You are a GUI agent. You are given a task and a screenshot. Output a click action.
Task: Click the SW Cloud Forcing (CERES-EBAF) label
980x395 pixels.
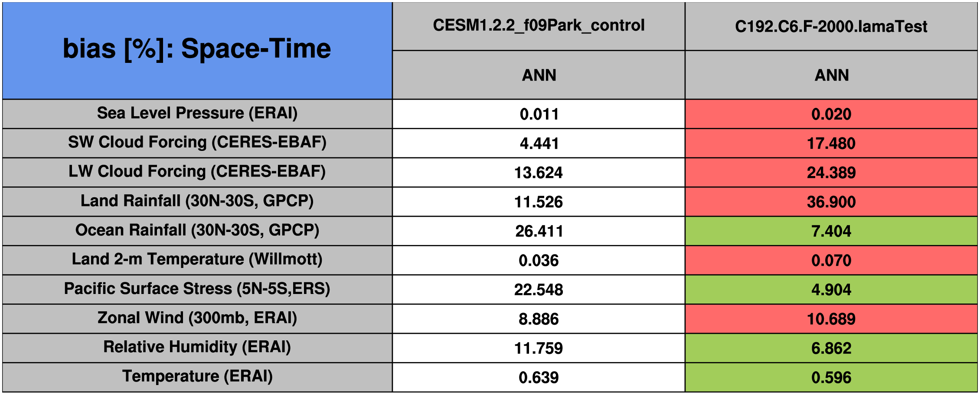pyautogui.click(x=197, y=142)
